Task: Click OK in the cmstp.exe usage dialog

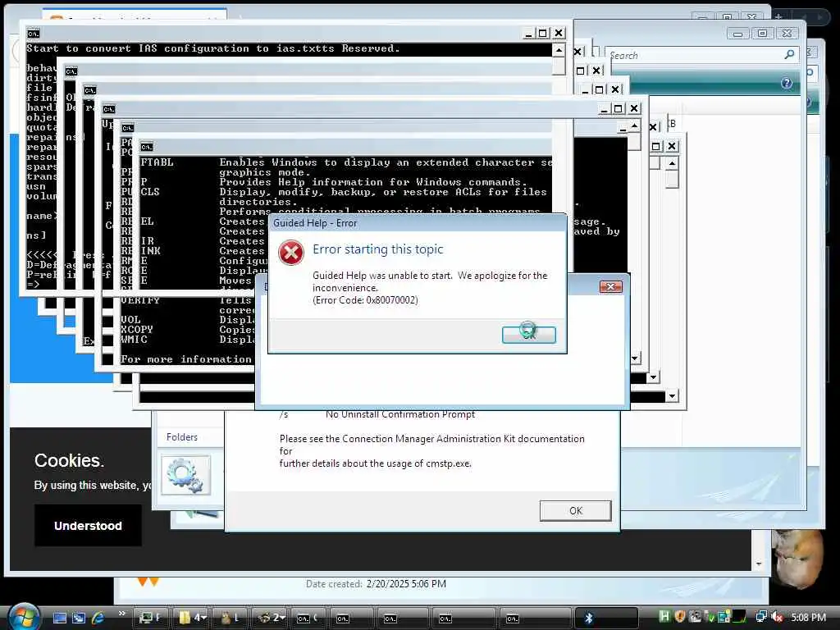Action: (575, 510)
